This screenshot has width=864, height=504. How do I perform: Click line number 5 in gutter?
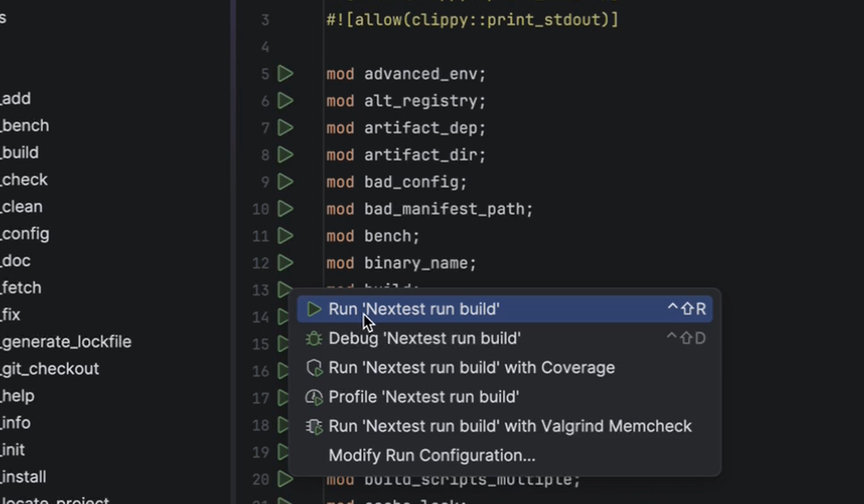[x=265, y=74]
